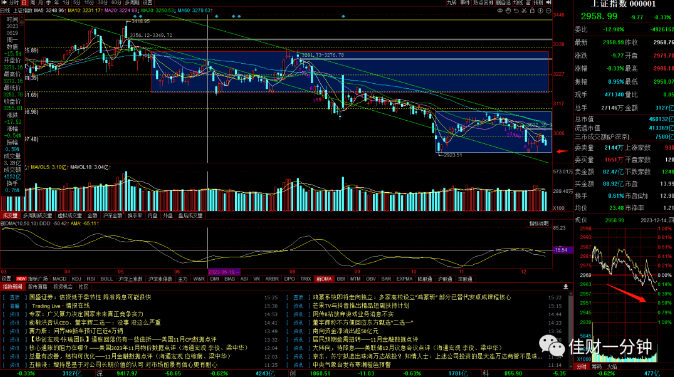Click the purple DMA value marker on axis
Image resolution: width=674 pixels, height=378 pixels.
562,250
